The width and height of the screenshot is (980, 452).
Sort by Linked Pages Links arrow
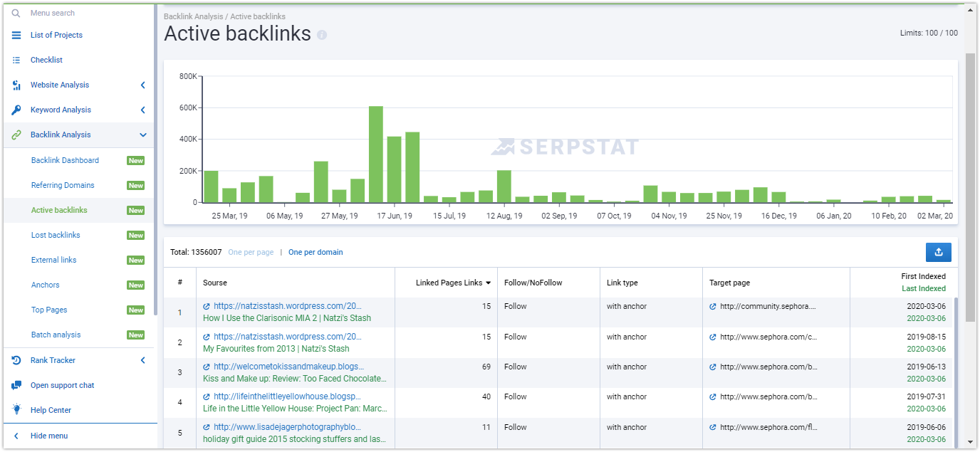tap(489, 283)
